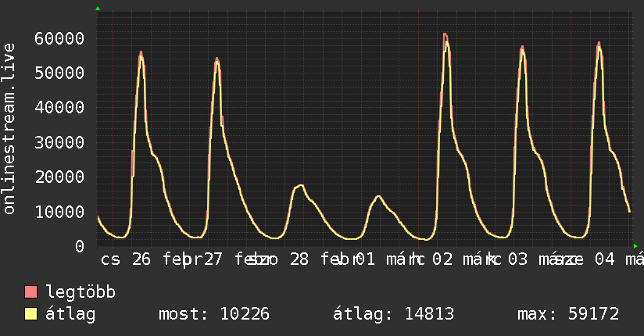Click the 10000 y-axis label
The width and height of the screenshot is (644, 336).
[59, 212]
